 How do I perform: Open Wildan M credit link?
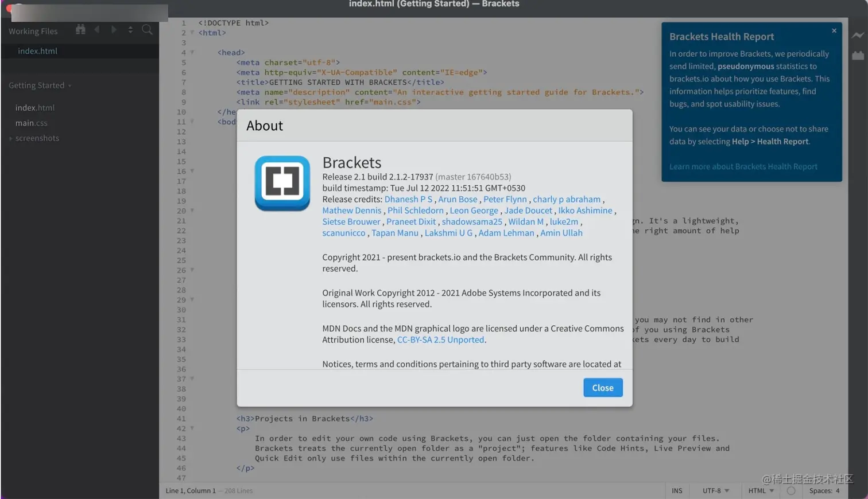coord(526,221)
